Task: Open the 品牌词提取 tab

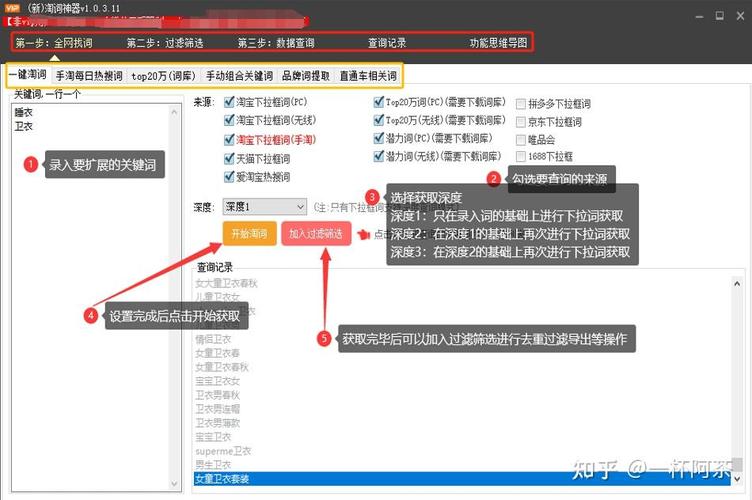Action: pos(306,76)
